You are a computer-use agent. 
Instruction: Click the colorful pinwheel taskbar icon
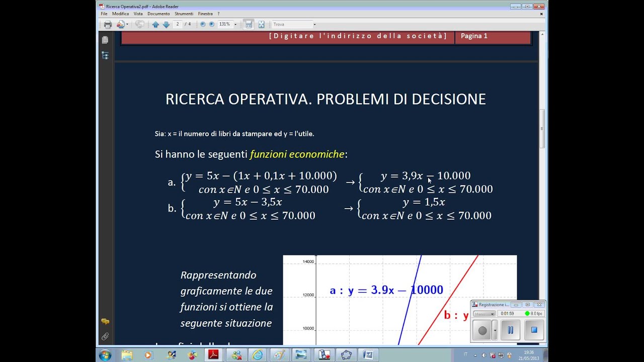[x=192, y=355]
